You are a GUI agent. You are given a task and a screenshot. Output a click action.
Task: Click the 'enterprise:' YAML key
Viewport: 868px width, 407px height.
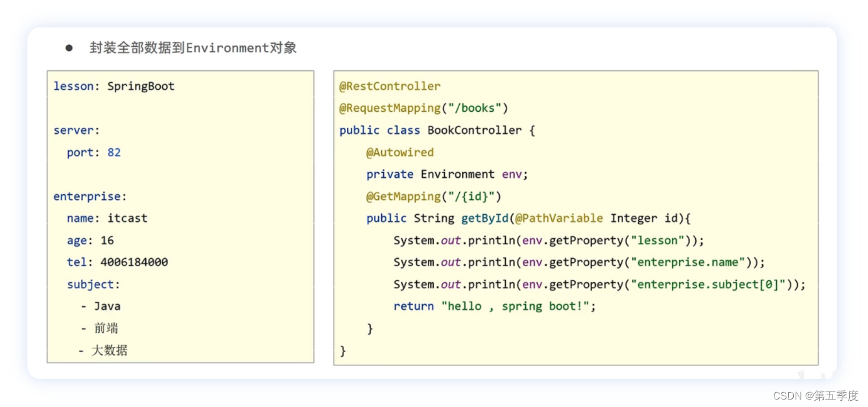(90, 196)
